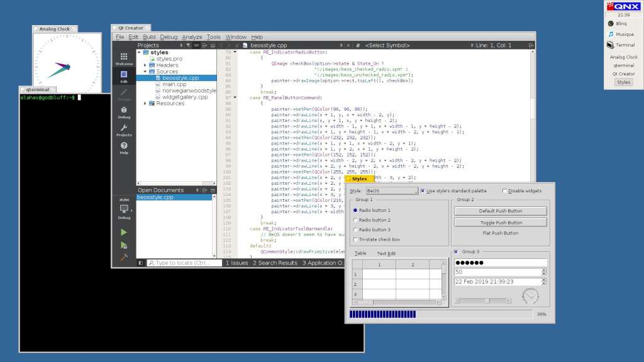The width and height of the screenshot is (644, 362).
Task: Split the Projects pane
Action: [204, 45]
